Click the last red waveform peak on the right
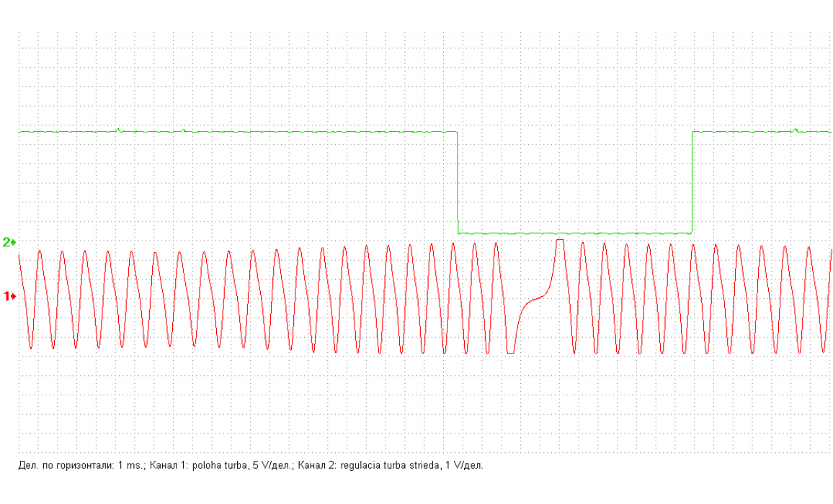Viewport: 833px width, 504px height. [x=808, y=248]
